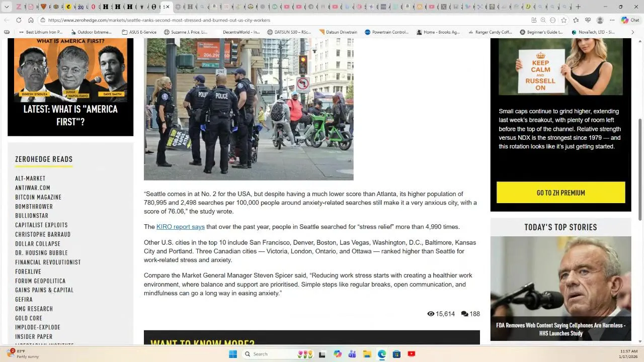The width and height of the screenshot is (644, 362).
Task: Open DATSUN S30 bookmark
Action: pos(289,32)
